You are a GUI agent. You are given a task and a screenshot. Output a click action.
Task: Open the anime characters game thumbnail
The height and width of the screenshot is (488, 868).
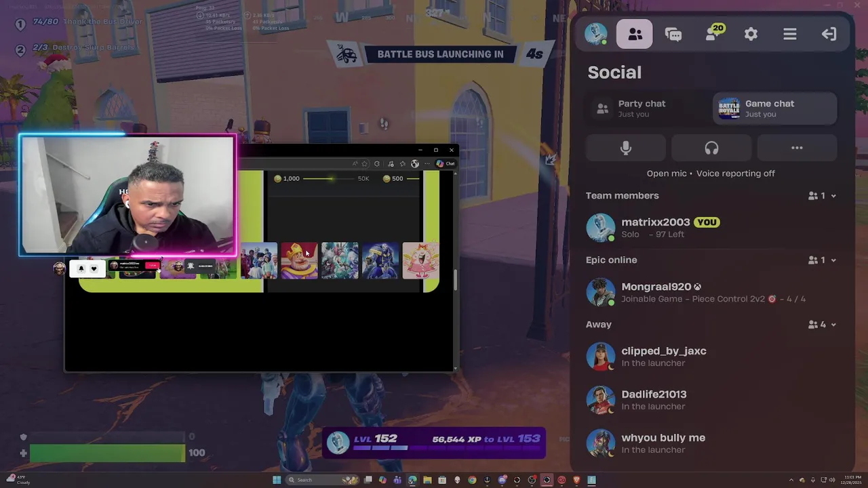pos(340,260)
